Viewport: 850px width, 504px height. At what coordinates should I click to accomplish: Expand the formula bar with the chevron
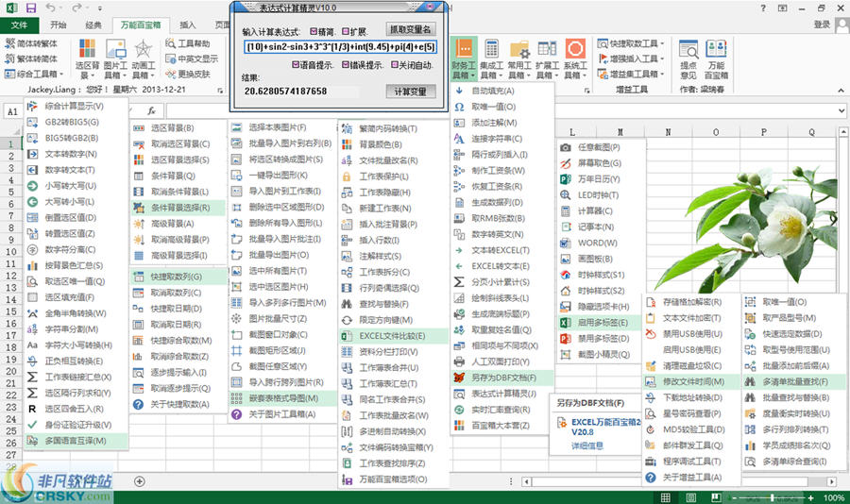(841, 110)
